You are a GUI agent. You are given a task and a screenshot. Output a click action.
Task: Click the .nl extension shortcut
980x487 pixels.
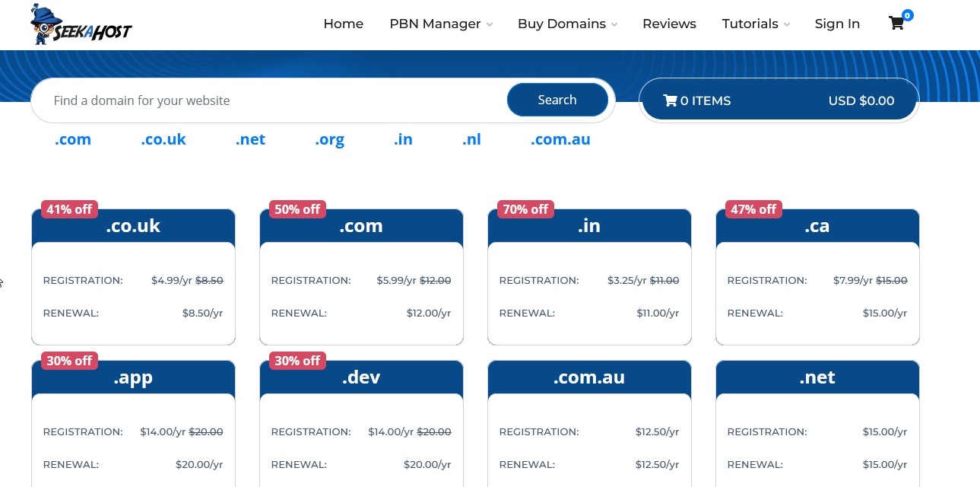coord(471,139)
